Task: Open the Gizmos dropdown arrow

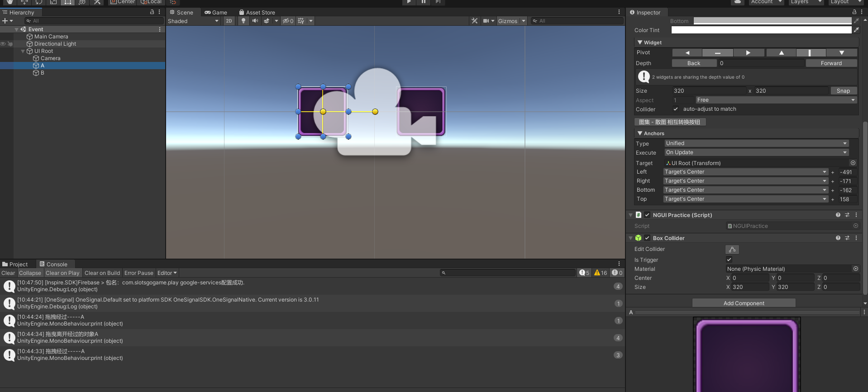Action: click(524, 21)
